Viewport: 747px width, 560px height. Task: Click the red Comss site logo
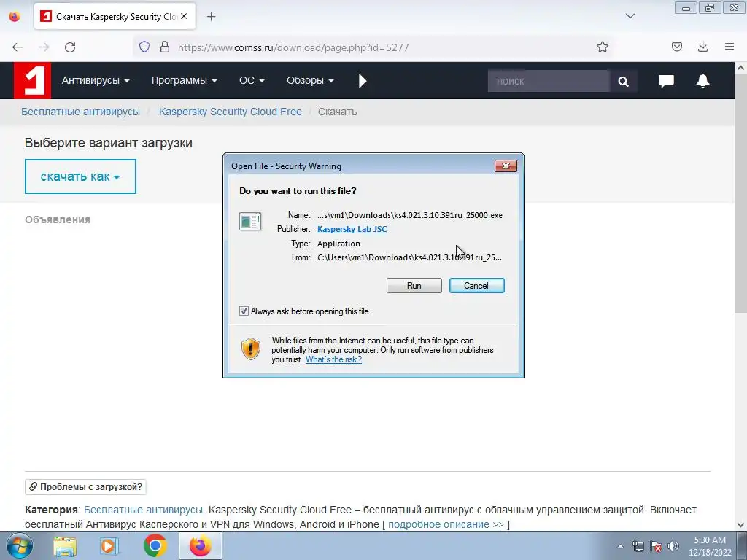[32, 80]
